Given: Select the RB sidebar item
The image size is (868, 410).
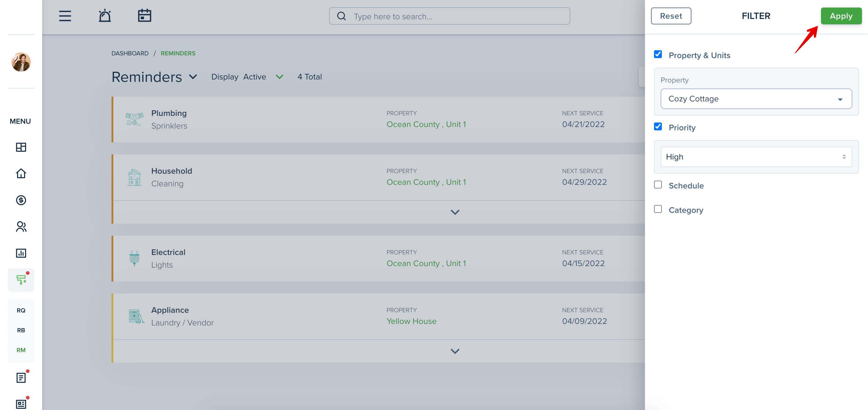Looking at the screenshot, I should click(21, 330).
